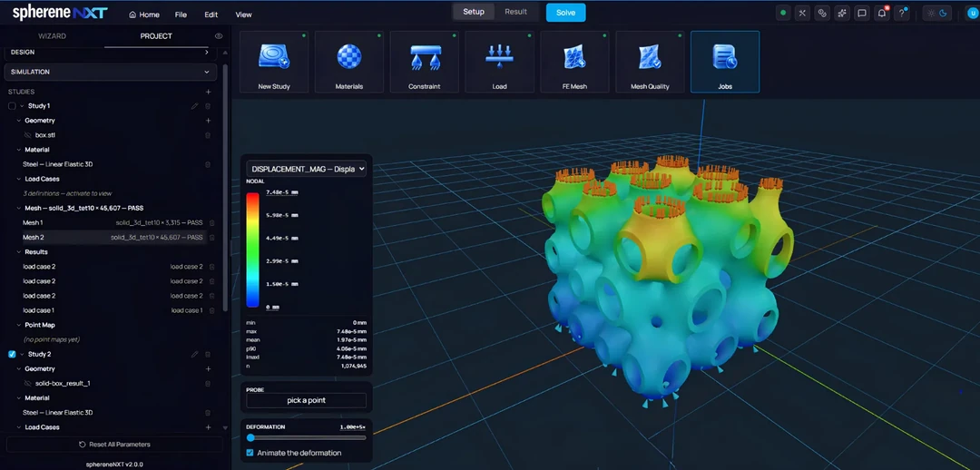Collapse the Study 2 tree node
This screenshot has height=470, width=980.
[x=22, y=355]
